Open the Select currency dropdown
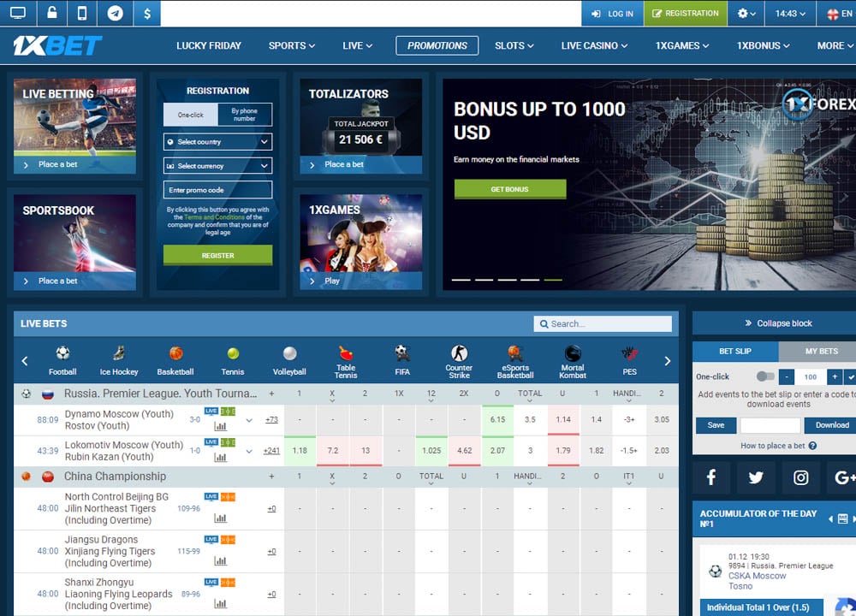The height and width of the screenshot is (616, 856). 217,166
